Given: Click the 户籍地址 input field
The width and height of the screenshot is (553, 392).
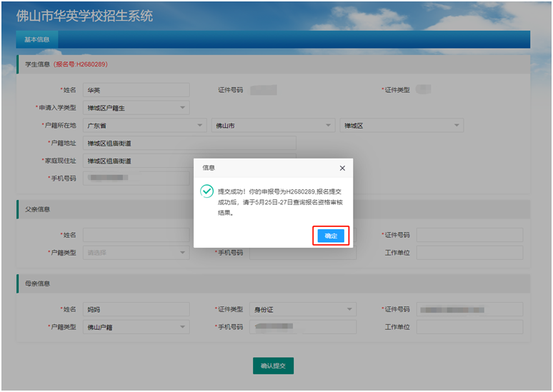Looking at the screenshot, I should click(189, 144).
